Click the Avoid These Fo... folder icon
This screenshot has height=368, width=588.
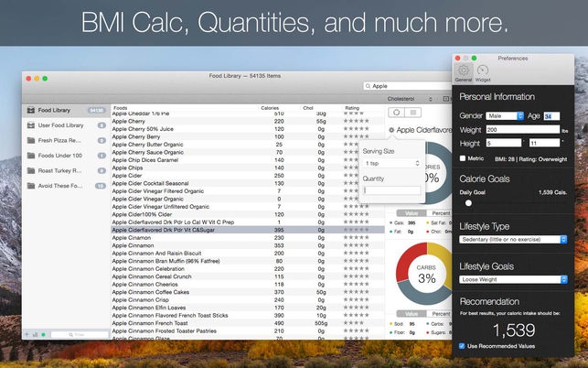pos(31,186)
